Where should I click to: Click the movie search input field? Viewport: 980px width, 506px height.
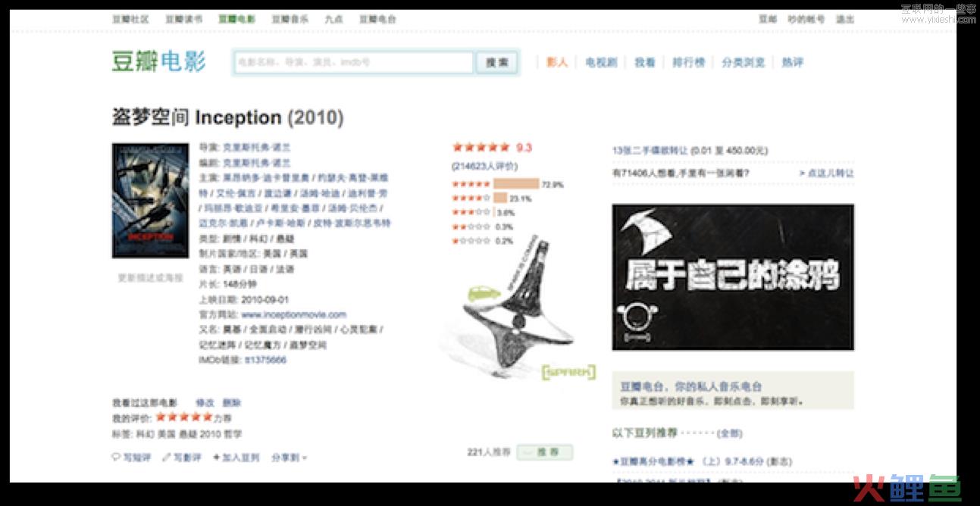pos(353,62)
